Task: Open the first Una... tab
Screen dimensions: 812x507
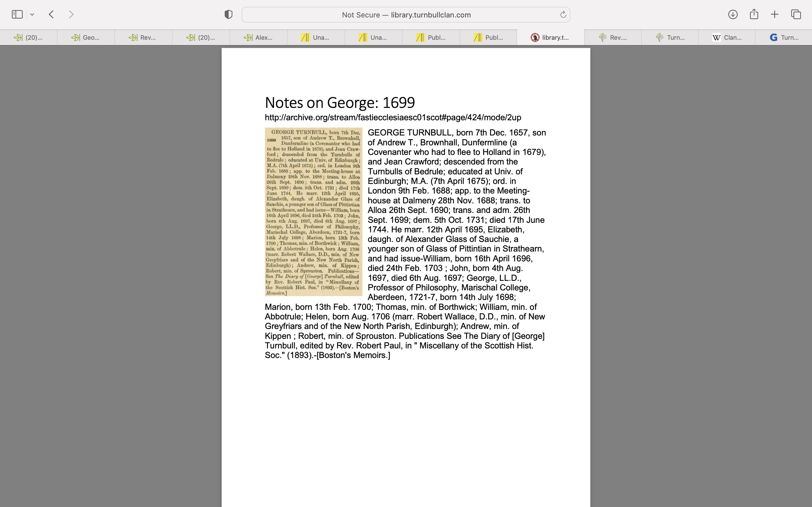Action: [x=316, y=37]
